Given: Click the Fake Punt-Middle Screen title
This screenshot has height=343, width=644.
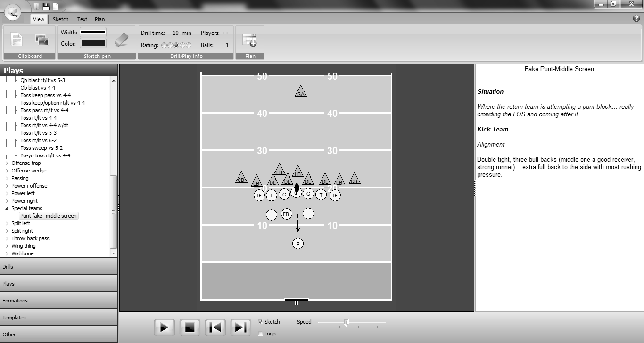Looking at the screenshot, I should 559,69.
